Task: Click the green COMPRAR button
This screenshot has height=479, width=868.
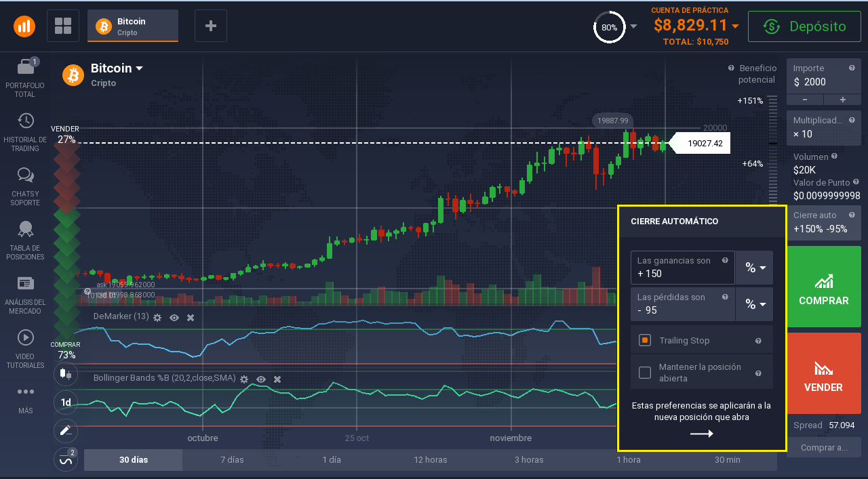Action: point(824,287)
